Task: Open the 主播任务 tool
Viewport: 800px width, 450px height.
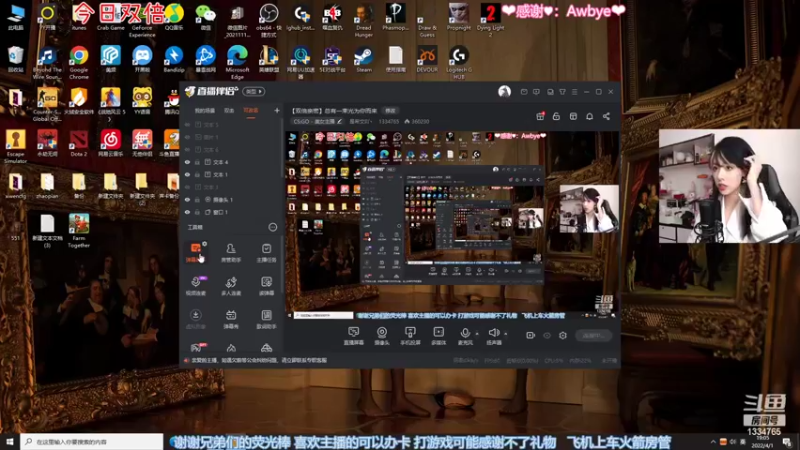Action: [266, 253]
